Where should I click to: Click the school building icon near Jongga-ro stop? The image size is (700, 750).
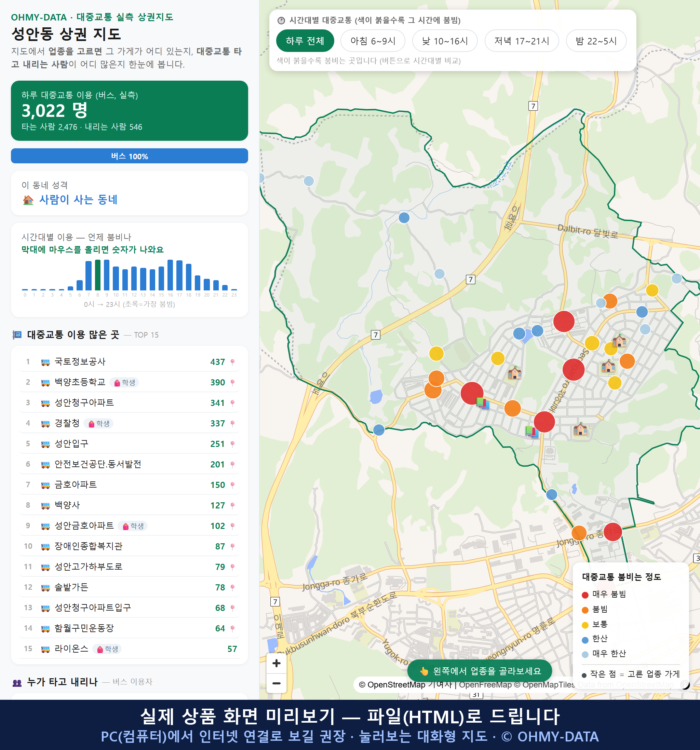coord(580,429)
